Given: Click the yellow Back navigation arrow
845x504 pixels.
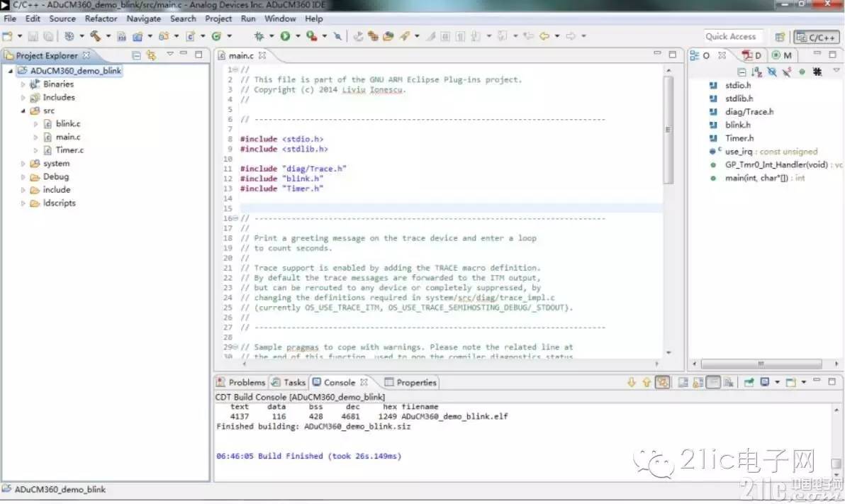Looking at the screenshot, I should pyautogui.click(x=544, y=36).
